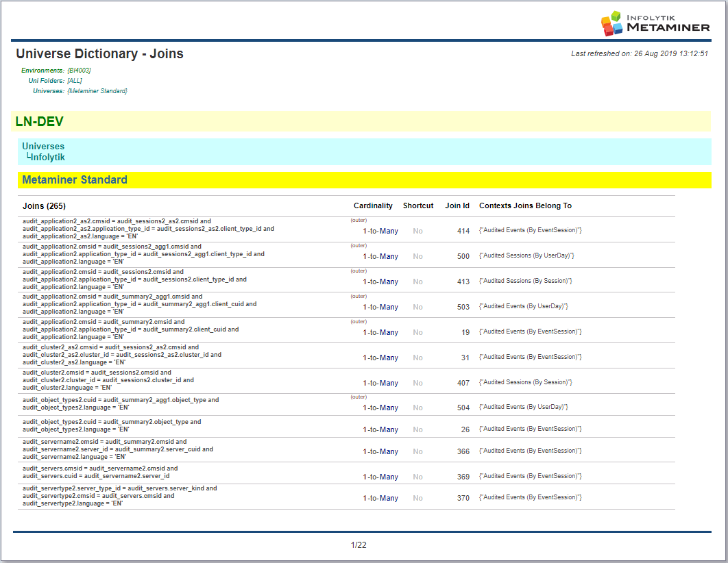
Task: Click the Join Id column header
Action: (457, 206)
